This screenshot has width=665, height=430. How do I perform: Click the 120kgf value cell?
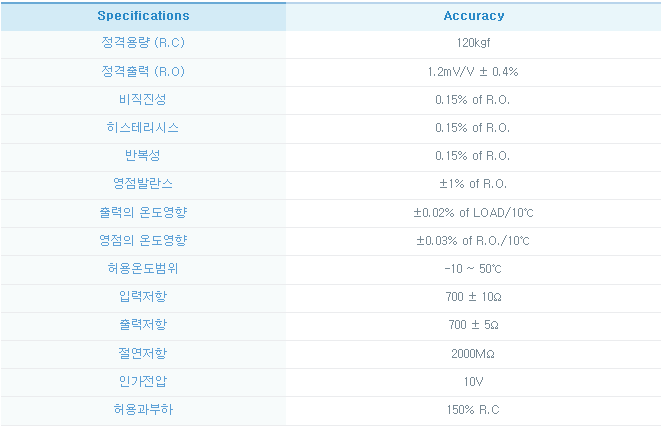point(473,43)
